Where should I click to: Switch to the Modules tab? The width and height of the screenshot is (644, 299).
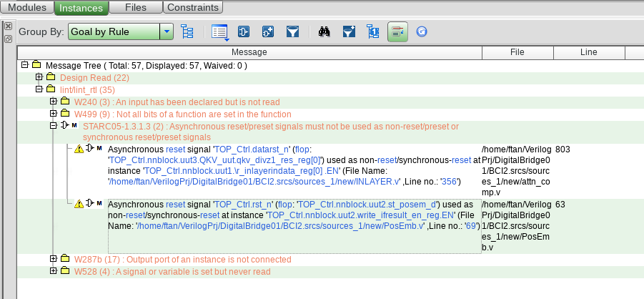[27, 8]
